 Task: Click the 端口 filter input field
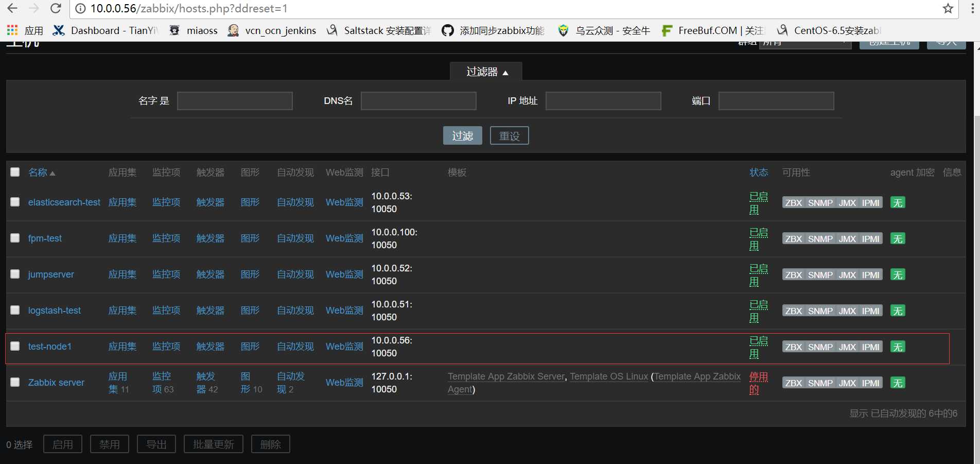776,101
